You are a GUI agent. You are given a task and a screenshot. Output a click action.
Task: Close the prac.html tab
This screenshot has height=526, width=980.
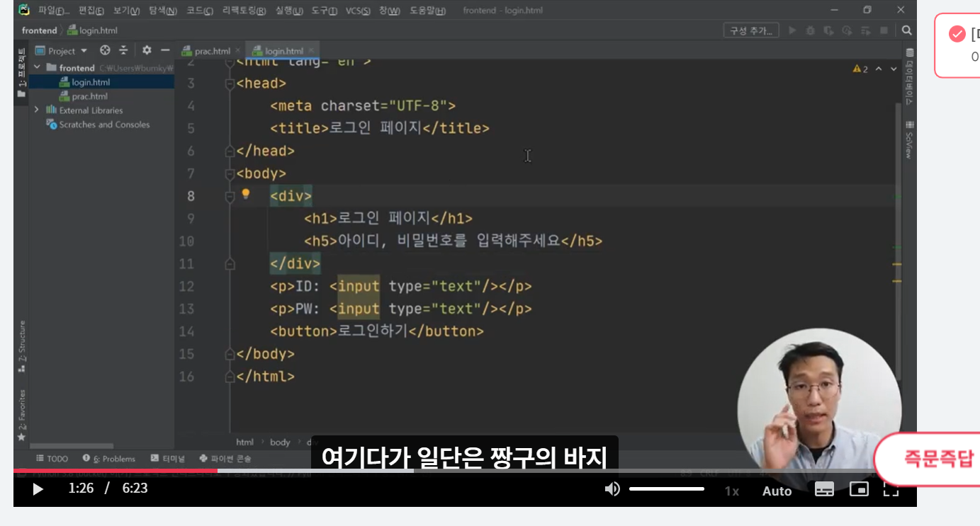237,51
